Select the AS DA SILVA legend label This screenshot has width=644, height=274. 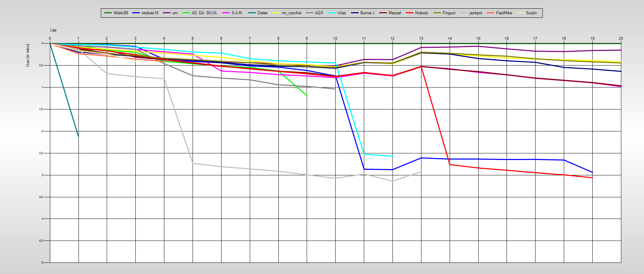pyautogui.click(x=204, y=13)
